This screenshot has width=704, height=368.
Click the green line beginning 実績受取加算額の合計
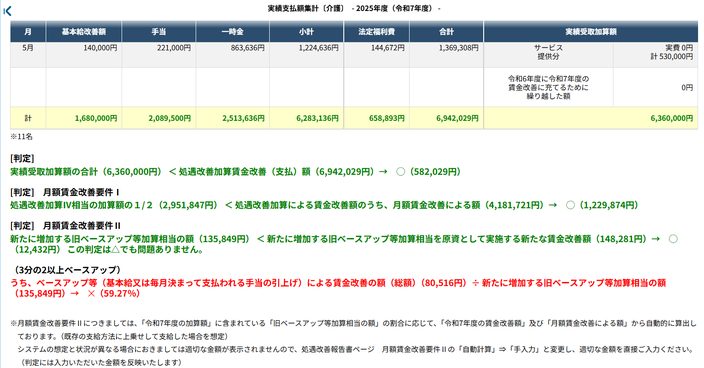coord(235,172)
